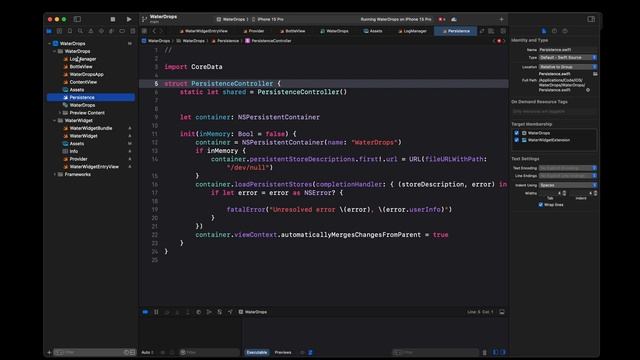Click the add plus button in toolbar
The image size is (640, 360).
click(x=501, y=19)
